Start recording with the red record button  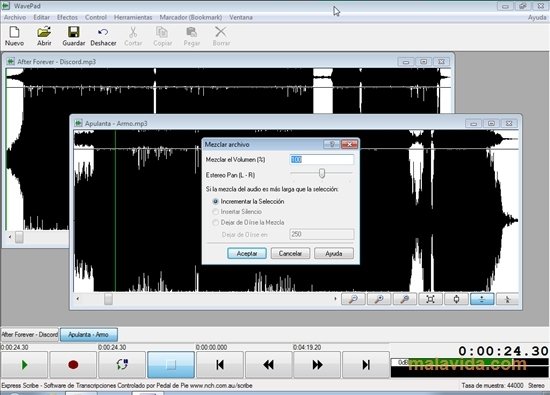(x=73, y=365)
